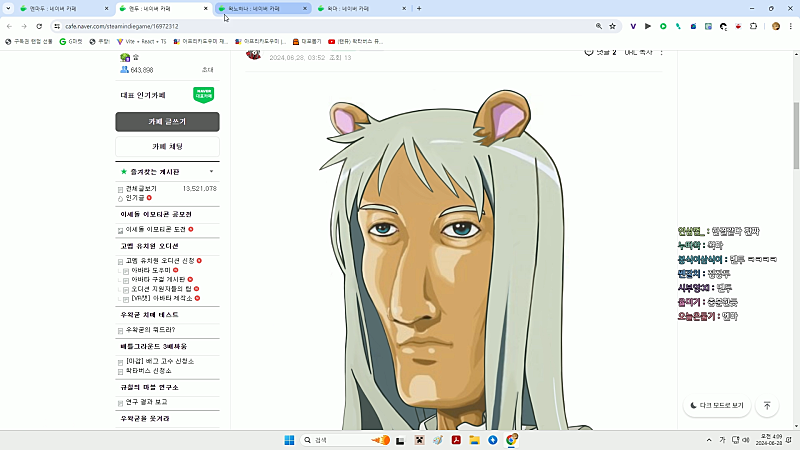Screen dimensions: 800x450
Task: Open 이세돌 이모티콘 도전 board
Action: tap(156, 230)
